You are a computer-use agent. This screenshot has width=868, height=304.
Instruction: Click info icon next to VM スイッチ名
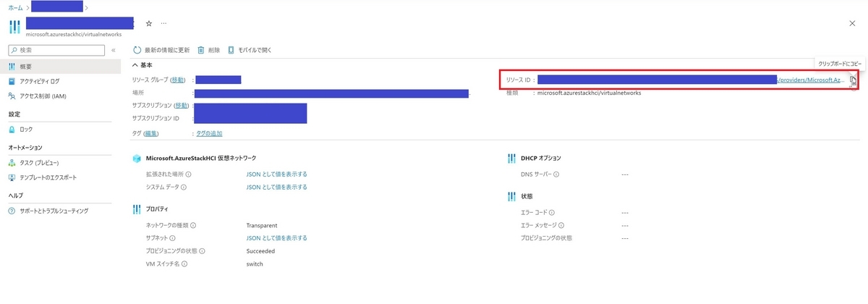tap(185, 263)
